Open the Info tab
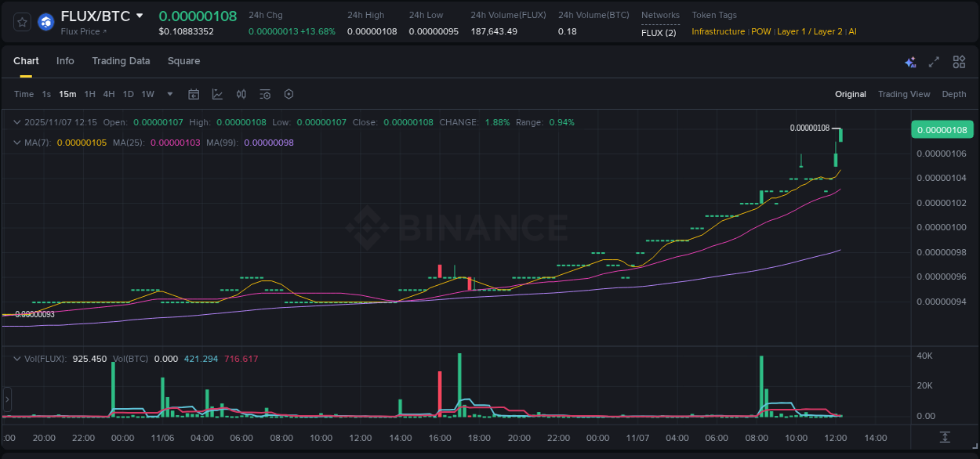The height and width of the screenshot is (459, 980). [x=65, y=60]
